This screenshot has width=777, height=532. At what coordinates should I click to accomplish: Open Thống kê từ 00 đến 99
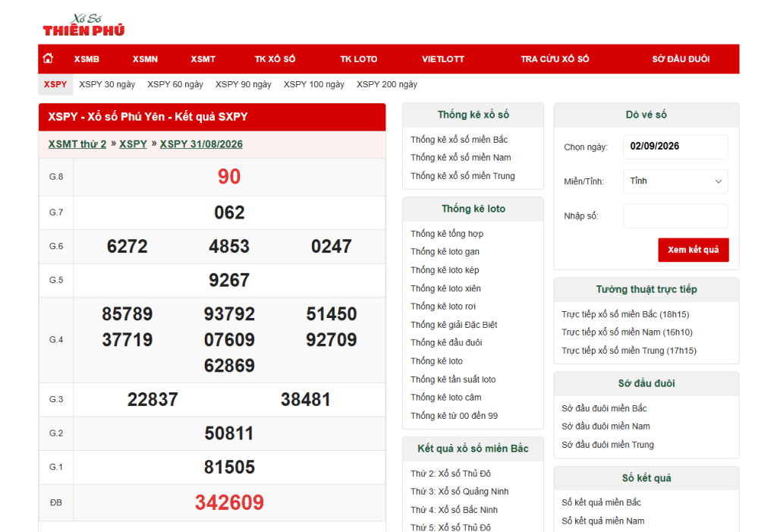click(454, 416)
